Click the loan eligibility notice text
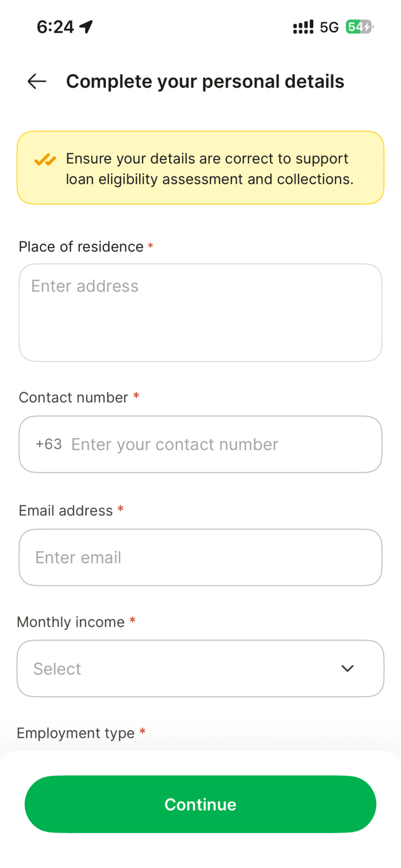The height and width of the screenshot is (868, 401). (x=209, y=169)
